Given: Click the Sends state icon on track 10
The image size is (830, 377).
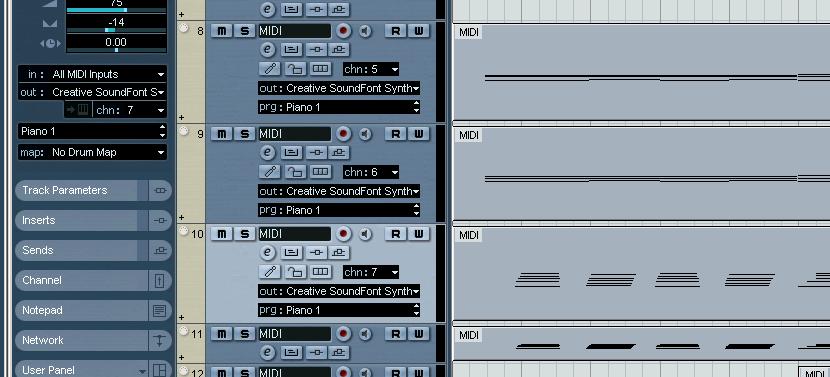Looking at the screenshot, I should (x=339, y=253).
